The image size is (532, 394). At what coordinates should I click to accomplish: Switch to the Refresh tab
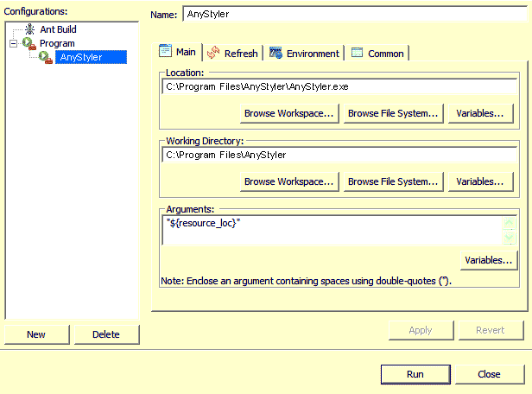[x=240, y=54]
